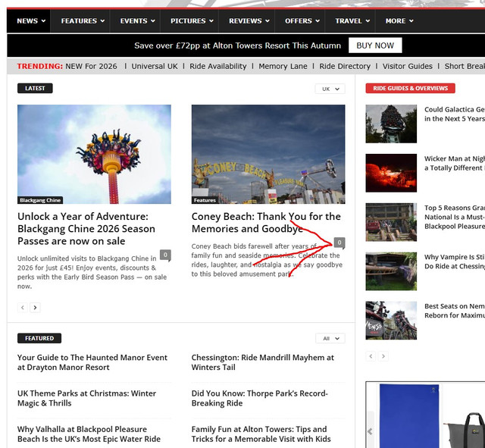Click the Coney Beach article summary text
This screenshot has width=485, height=448.
click(x=267, y=260)
